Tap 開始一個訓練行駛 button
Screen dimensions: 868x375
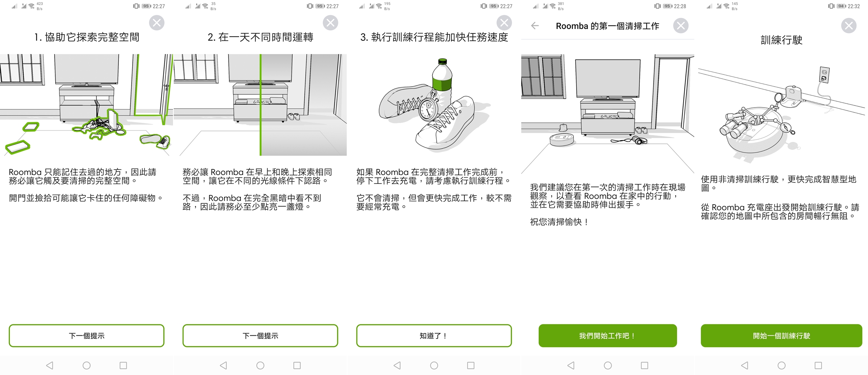point(782,336)
